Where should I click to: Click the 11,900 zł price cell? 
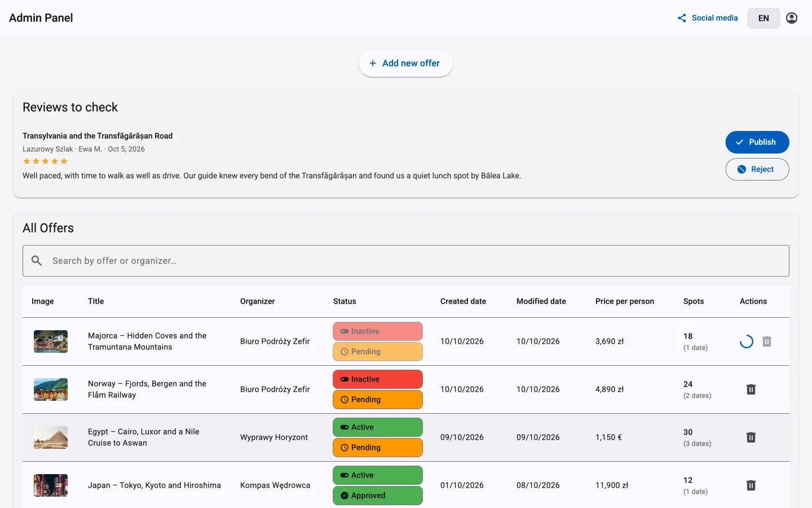coord(612,485)
